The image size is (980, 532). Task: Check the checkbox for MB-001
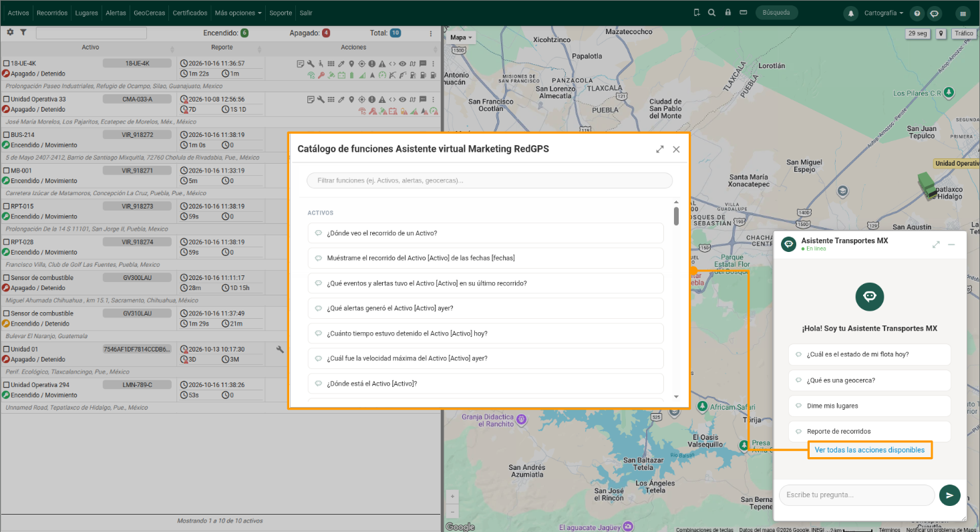[7, 170]
